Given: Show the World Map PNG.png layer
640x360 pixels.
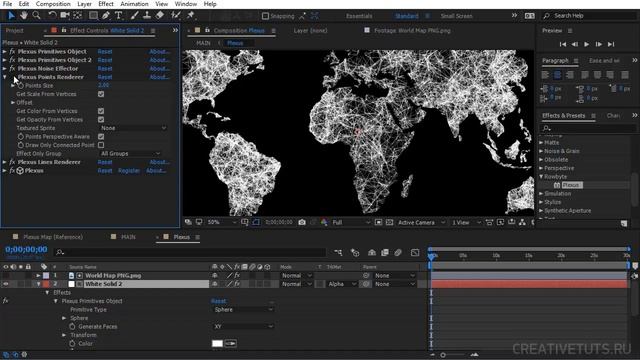Looking at the screenshot, I should click(x=6, y=276).
